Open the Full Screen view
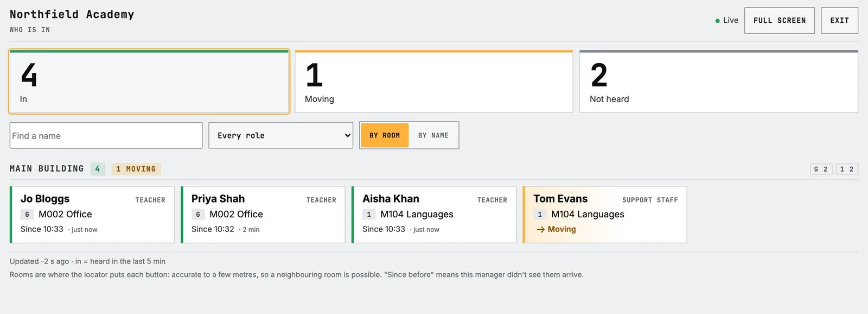 779,21
